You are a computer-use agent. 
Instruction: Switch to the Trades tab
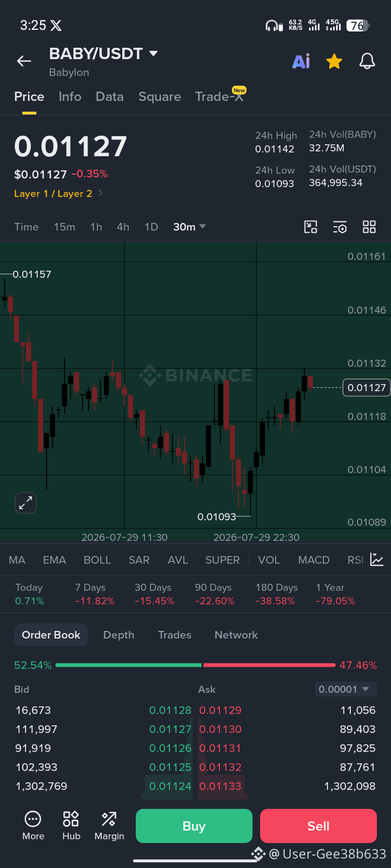point(175,635)
